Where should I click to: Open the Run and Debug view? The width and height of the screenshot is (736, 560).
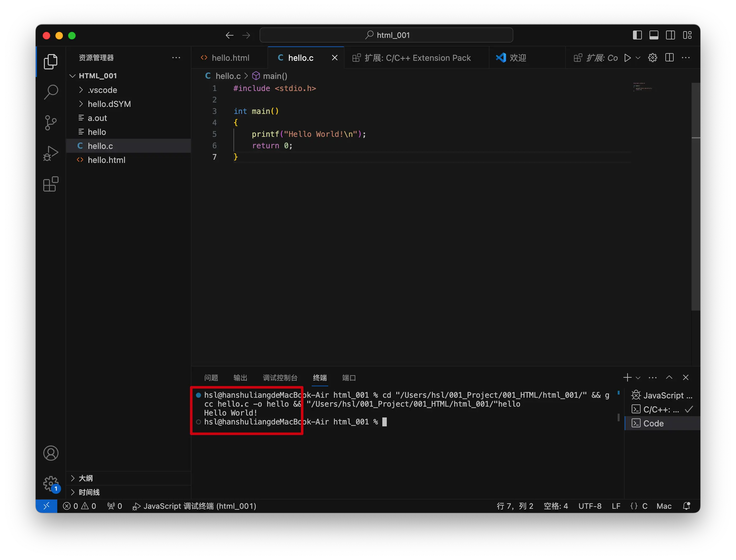[x=51, y=154]
